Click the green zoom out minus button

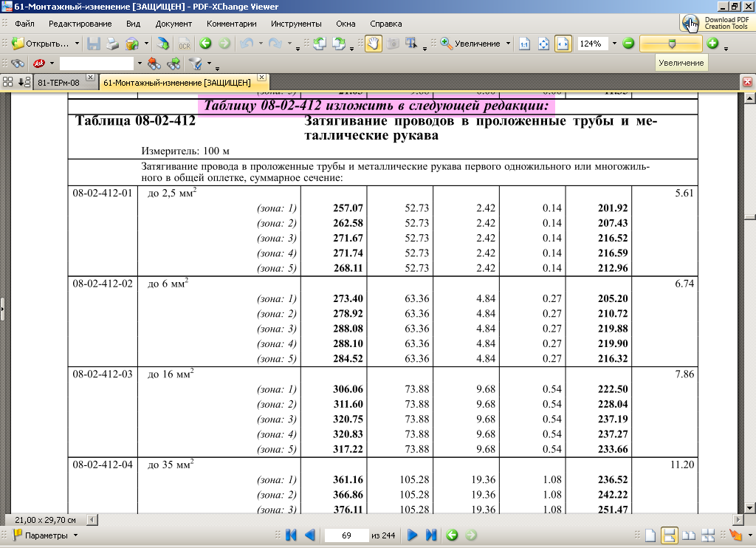(628, 44)
